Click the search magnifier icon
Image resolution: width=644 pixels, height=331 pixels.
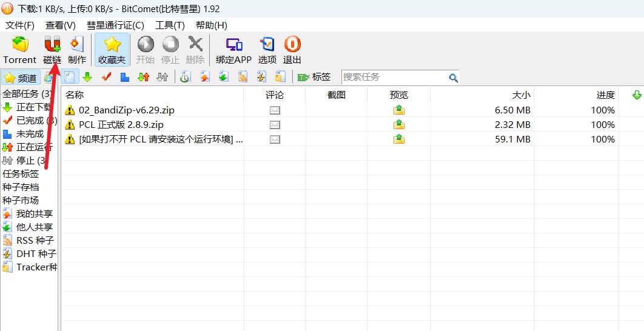click(453, 78)
